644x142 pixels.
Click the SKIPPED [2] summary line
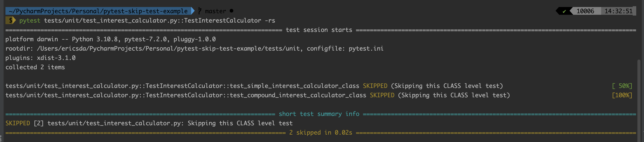149,123
